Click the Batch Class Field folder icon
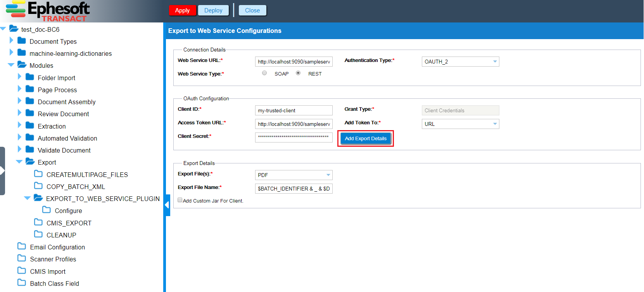The image size is (644, 292). pyautogui.click(x=22, y=283)
